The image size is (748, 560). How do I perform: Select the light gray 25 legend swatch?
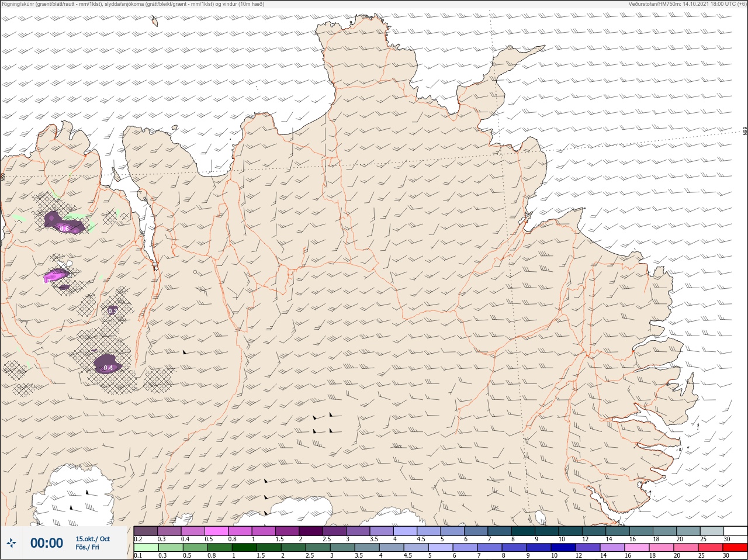click(x=711, y=531)
